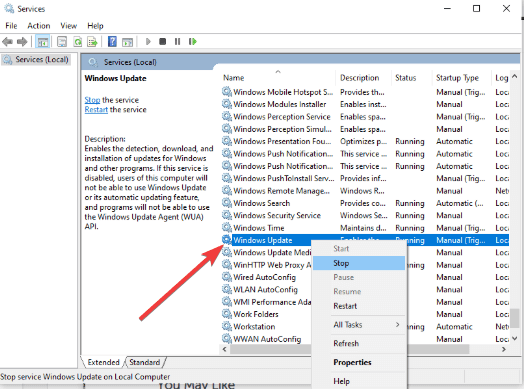This screenshot has height=389, width=524.
Task: Click the Stop the service link
Action: 92,100
